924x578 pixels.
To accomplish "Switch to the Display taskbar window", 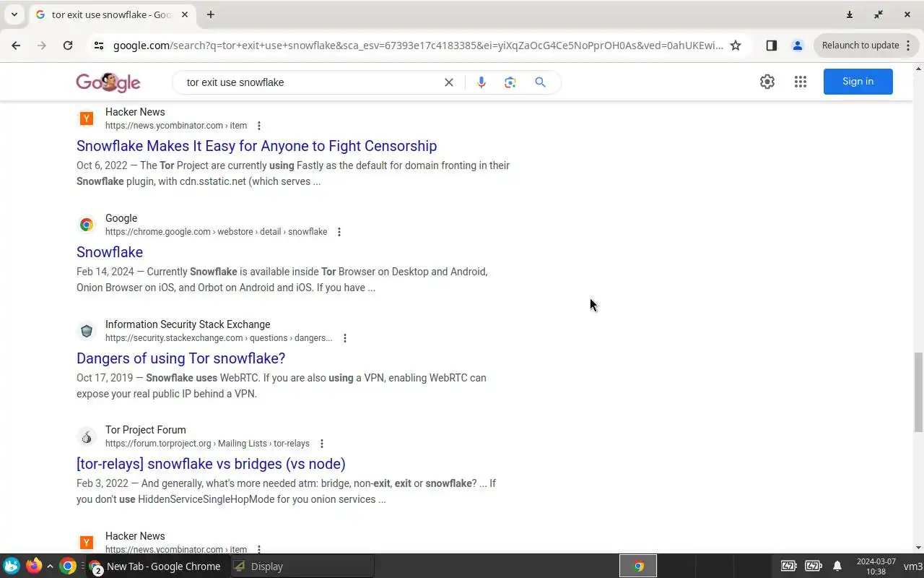I will click(302, 566).
